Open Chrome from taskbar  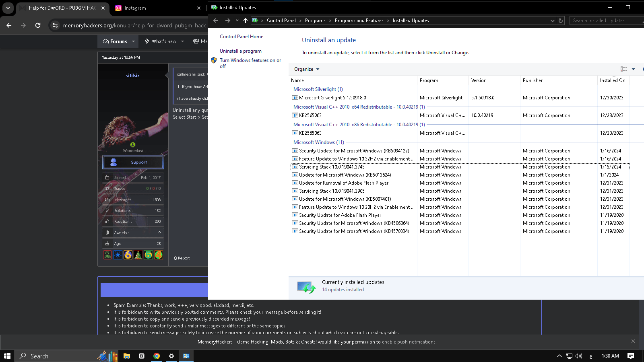pyautogui.click(x=157, y=356)
